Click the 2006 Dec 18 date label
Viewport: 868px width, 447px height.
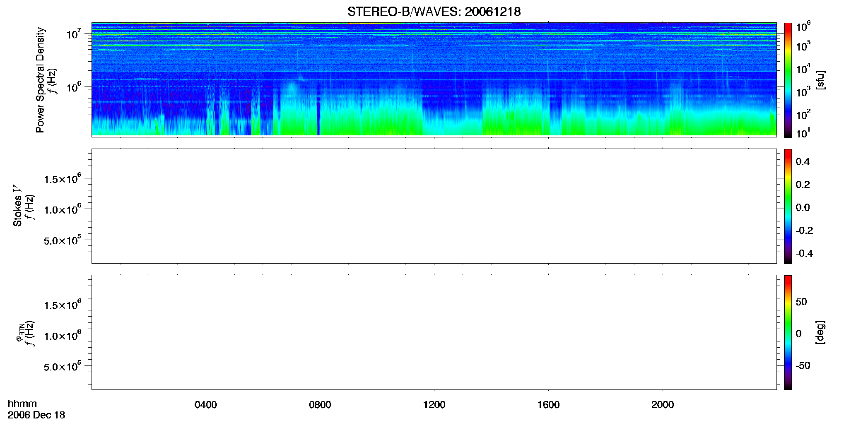36,415
